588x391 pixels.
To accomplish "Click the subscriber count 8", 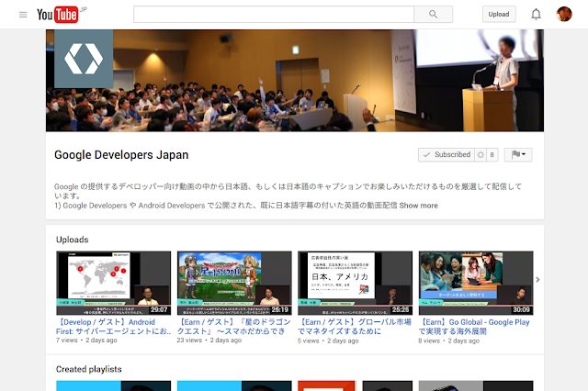I will click(x=492, y=155).
